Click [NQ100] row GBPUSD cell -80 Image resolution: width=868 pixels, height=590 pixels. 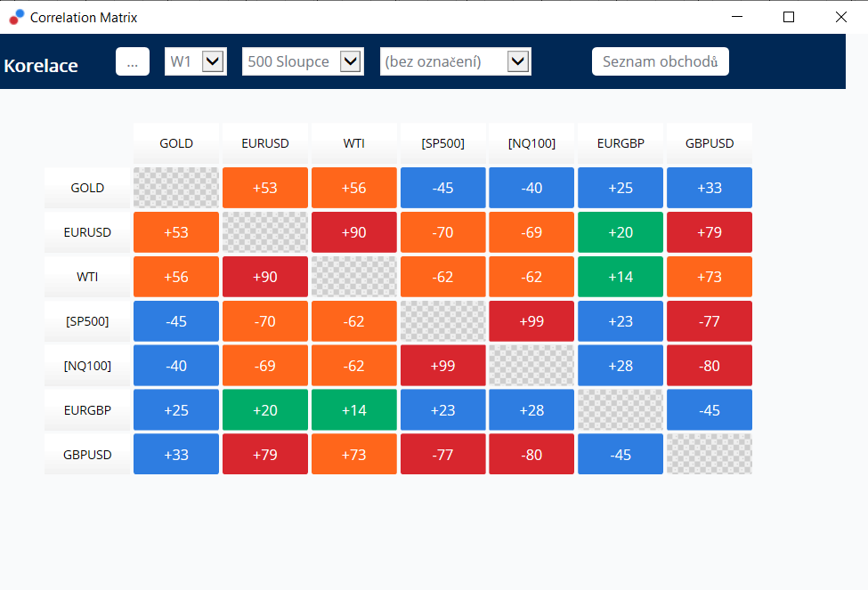click(x=710, y=366)
